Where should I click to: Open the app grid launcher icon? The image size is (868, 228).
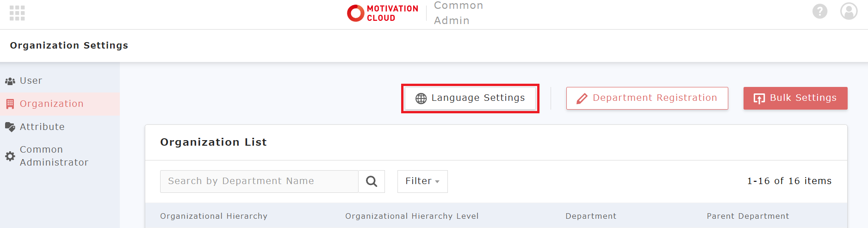coord(17,13)
